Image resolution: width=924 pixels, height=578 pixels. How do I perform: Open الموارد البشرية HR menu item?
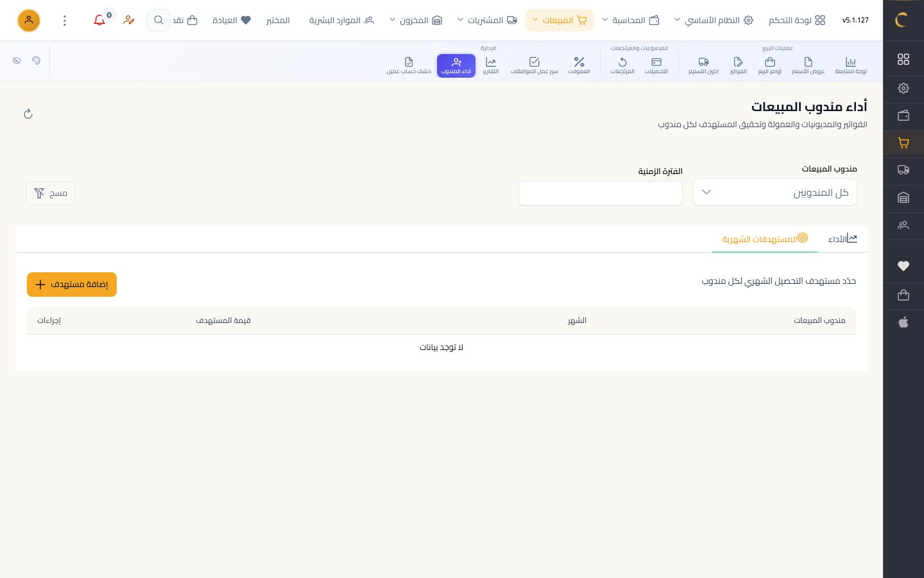tap(341, 21)
